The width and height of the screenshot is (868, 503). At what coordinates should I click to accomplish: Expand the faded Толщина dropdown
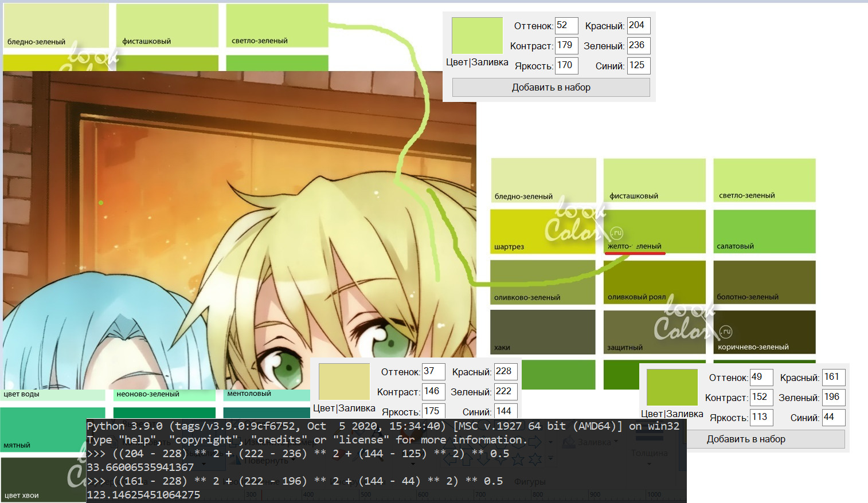click(649, 463)
